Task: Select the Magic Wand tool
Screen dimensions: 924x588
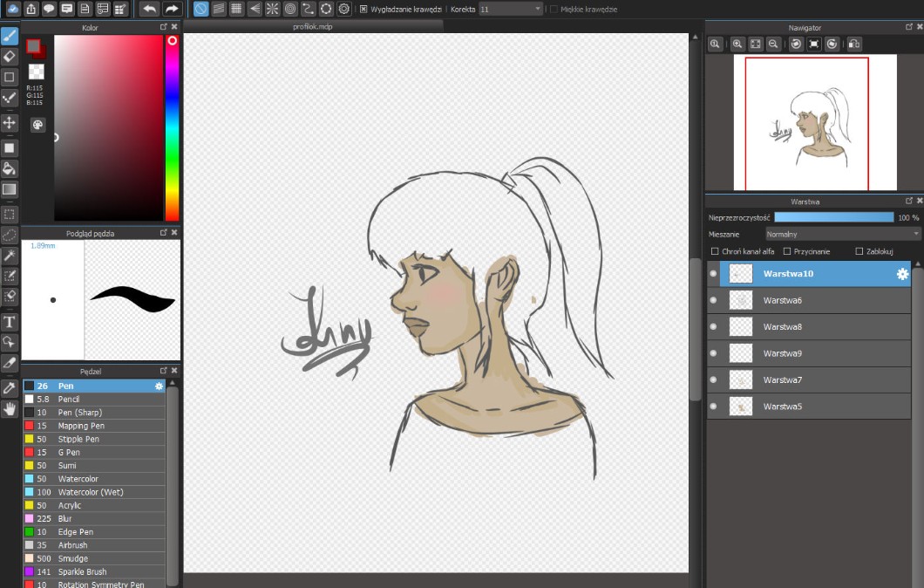Action: point(10,255)
